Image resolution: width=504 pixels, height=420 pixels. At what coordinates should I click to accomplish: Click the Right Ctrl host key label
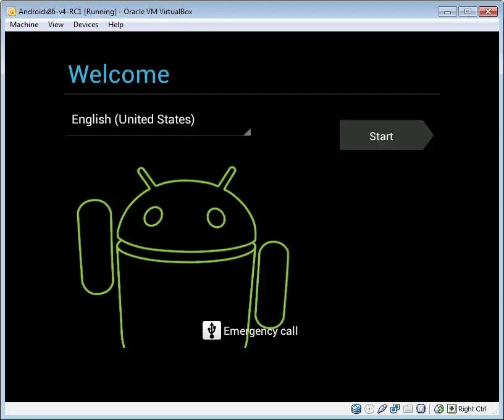coord(472,409)
